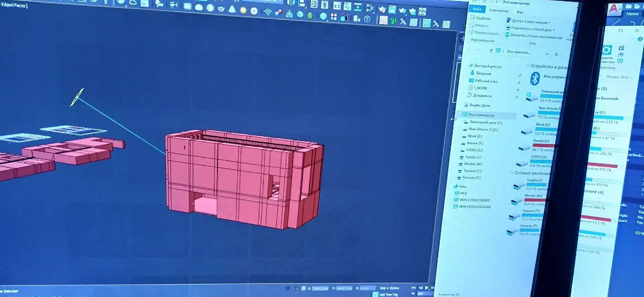Click Свойства in the Explorer ribbon
Screen dimensions: 644x297
coord(480,19)
